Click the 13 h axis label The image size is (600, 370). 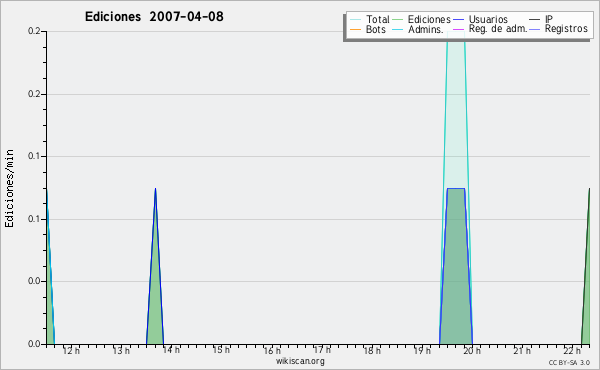[121, 350]
